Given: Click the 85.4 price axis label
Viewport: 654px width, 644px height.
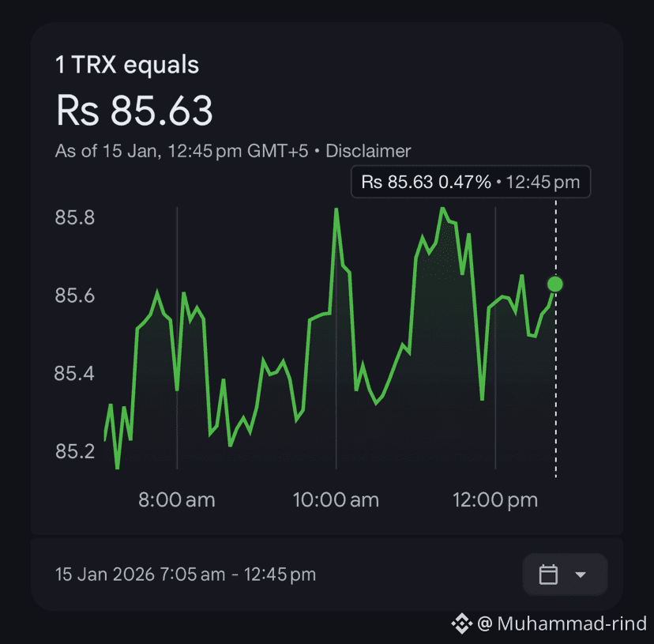Looking at the screenshot, I should point(74,373).
